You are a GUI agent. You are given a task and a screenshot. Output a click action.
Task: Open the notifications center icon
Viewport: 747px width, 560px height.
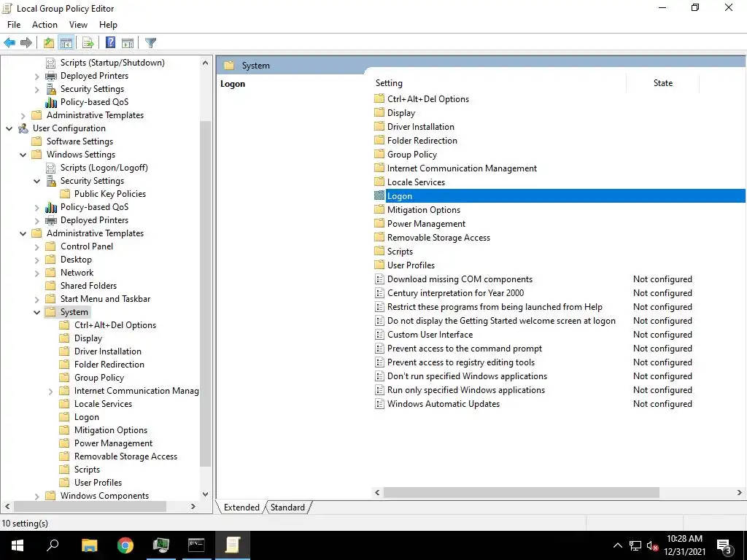point(724,546)
